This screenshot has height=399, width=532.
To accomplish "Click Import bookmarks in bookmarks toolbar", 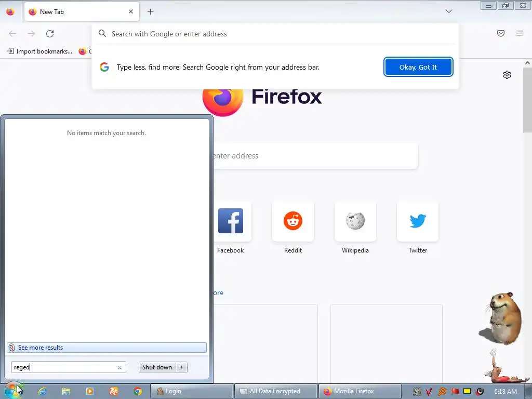I will (x=39, y=51).
